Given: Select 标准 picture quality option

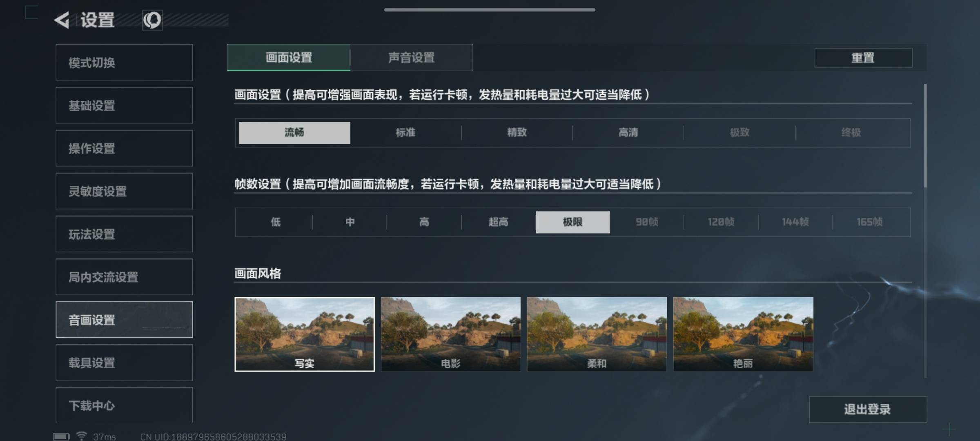Looking at the screenshot, I should [405, 133].
